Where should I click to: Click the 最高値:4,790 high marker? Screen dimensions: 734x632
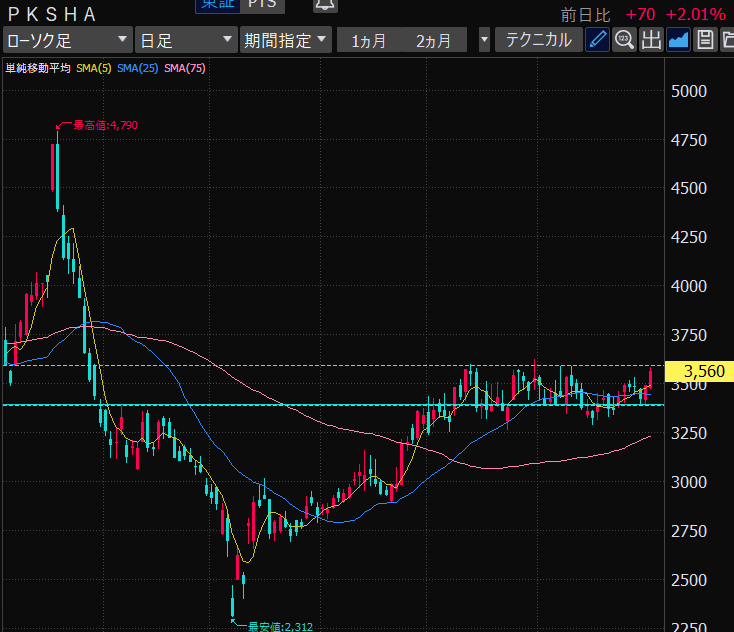(105, 125)
